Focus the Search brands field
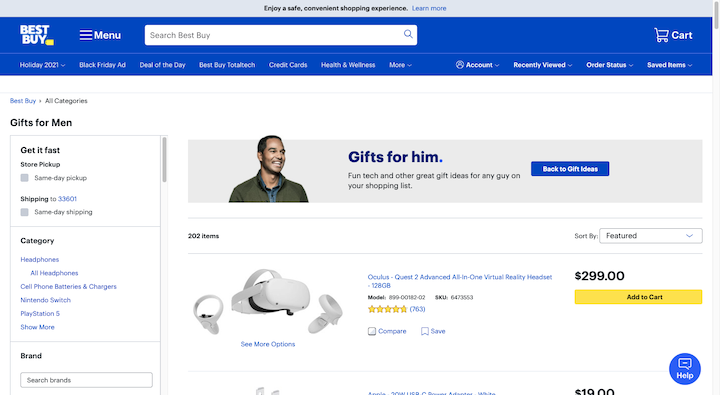 [x=86, y=380]
